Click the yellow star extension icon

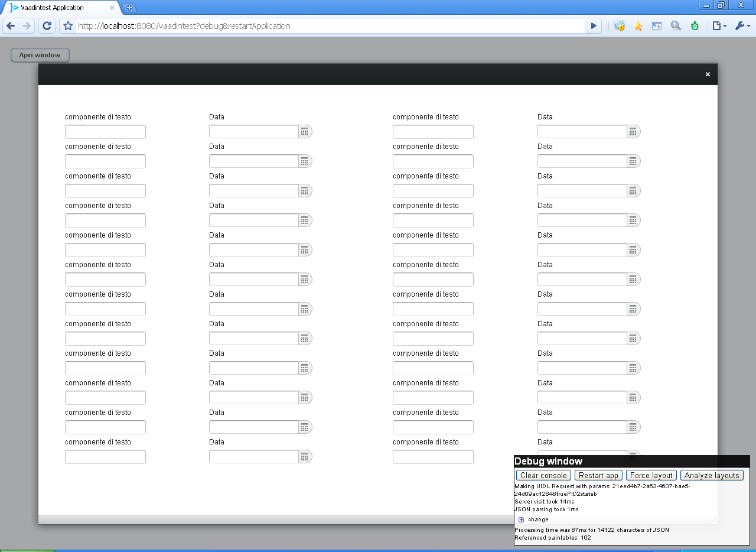pyautogui.click(x=638, y=26)
